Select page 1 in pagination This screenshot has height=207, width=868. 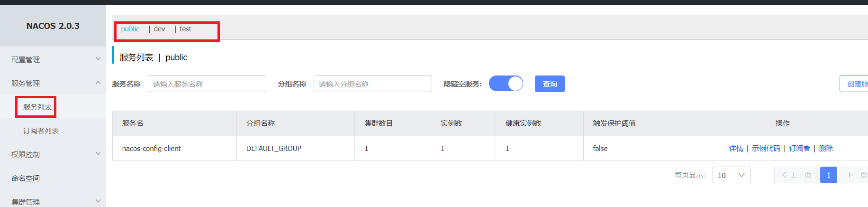pyautogui.click(x=829, y=175)
